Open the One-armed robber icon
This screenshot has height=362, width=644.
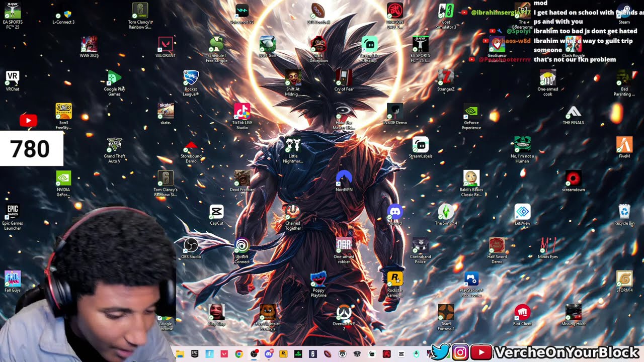[344, 251]
